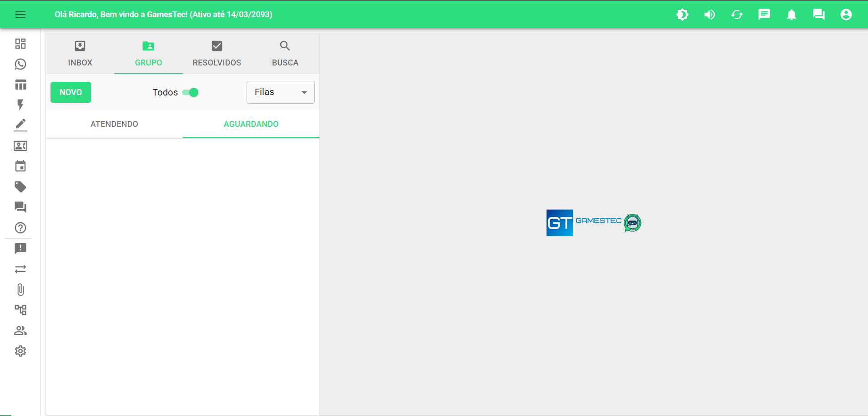Viewport: 868px width, 416px height.
Task: Click the notification bell icon
Action: [x=792, y=15]
